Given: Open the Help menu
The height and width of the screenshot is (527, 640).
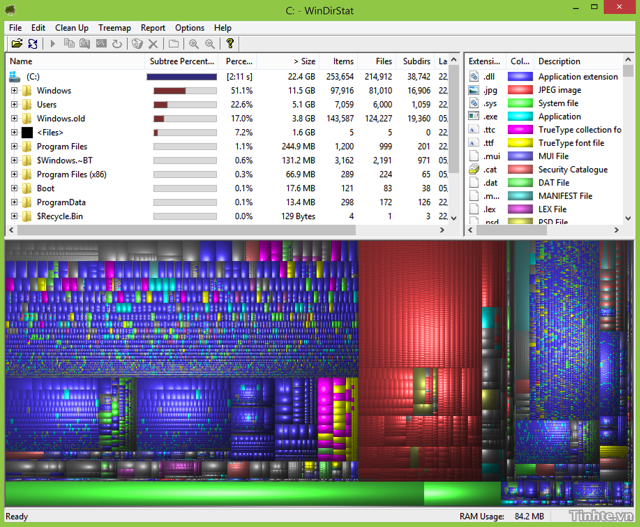Looking at the screenshot, I should pos(223,28).
